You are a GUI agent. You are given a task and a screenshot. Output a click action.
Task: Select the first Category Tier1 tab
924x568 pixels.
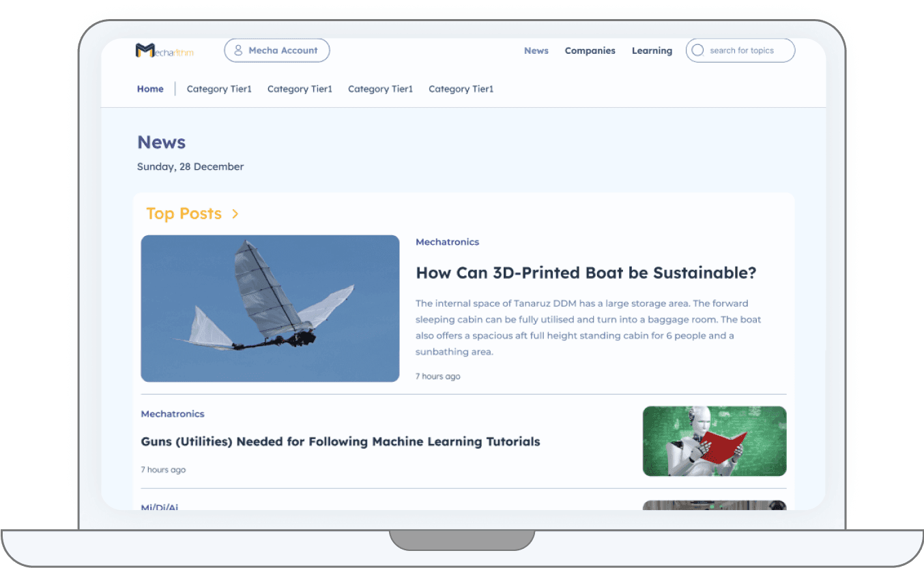(219, 89)
